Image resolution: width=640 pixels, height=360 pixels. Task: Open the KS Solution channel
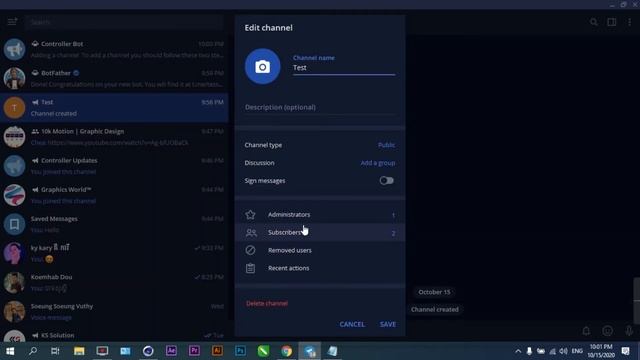point(114,335)
